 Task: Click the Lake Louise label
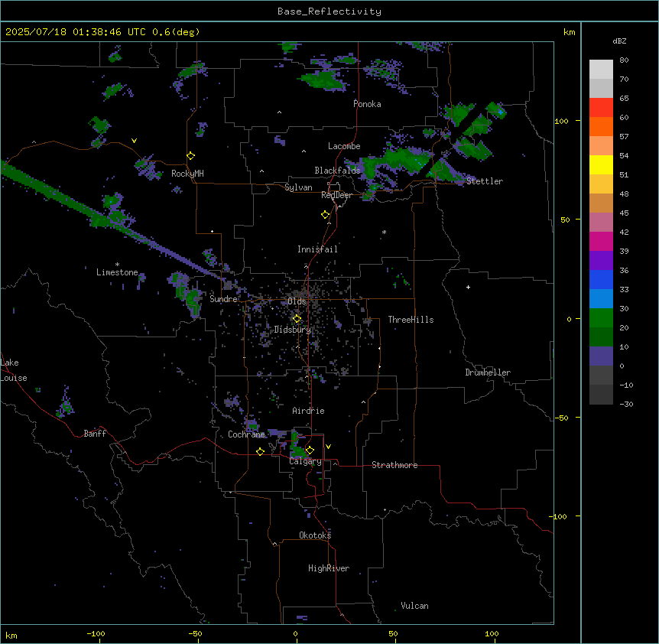[x=14, y=370]
